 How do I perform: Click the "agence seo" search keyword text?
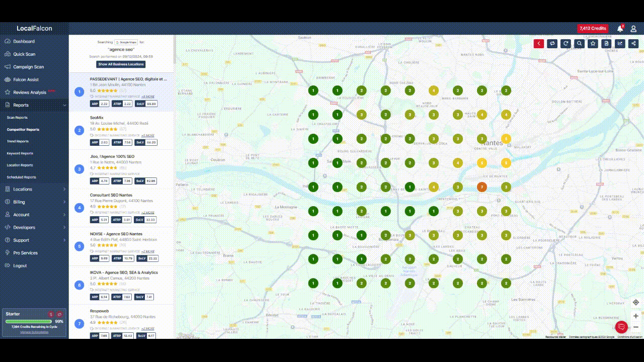click(x=121, y=50)
